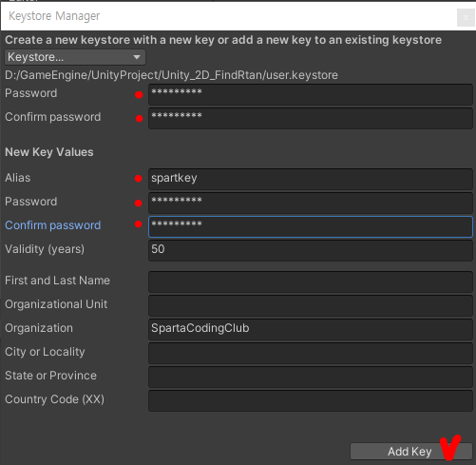
Task: Click the First and Last Name field
Action: coord(311,281)
